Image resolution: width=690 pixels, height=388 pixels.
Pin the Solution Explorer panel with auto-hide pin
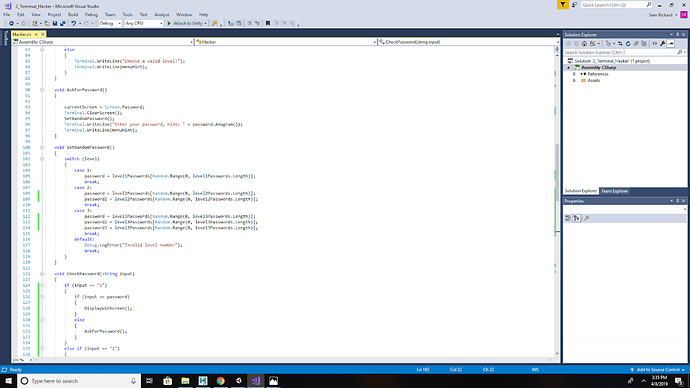[x=677, y=34]
